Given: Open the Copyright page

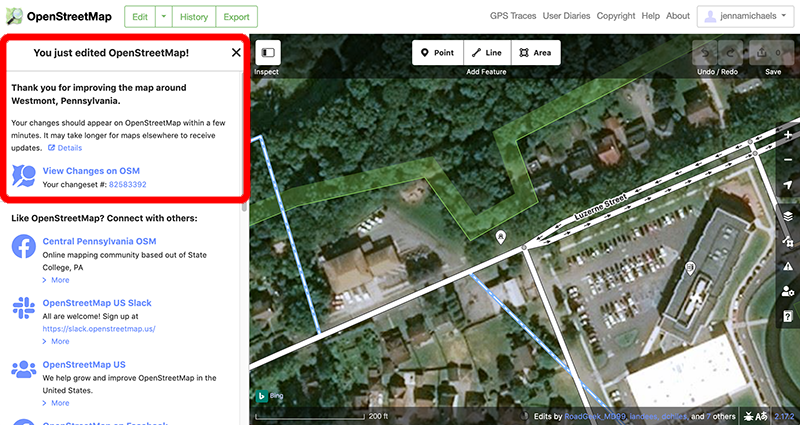Looking at the screenshot, I should tap(616, 16).
